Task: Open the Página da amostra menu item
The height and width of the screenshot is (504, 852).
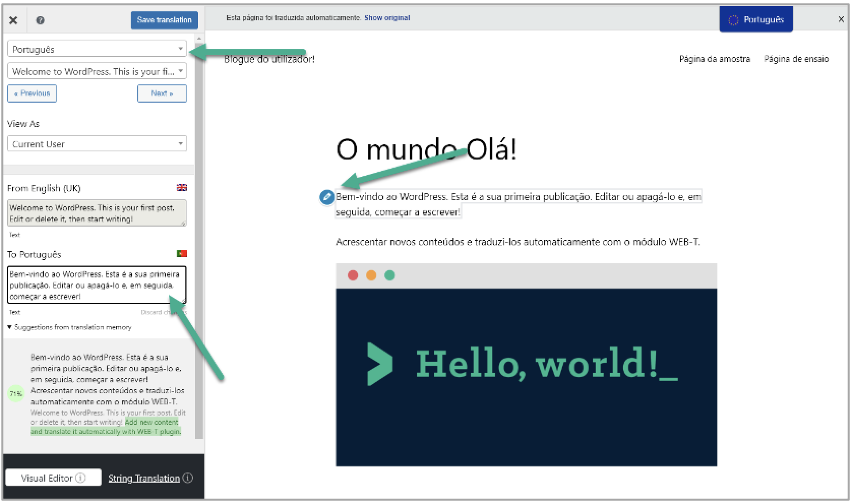Action: (x=715, y=59)
